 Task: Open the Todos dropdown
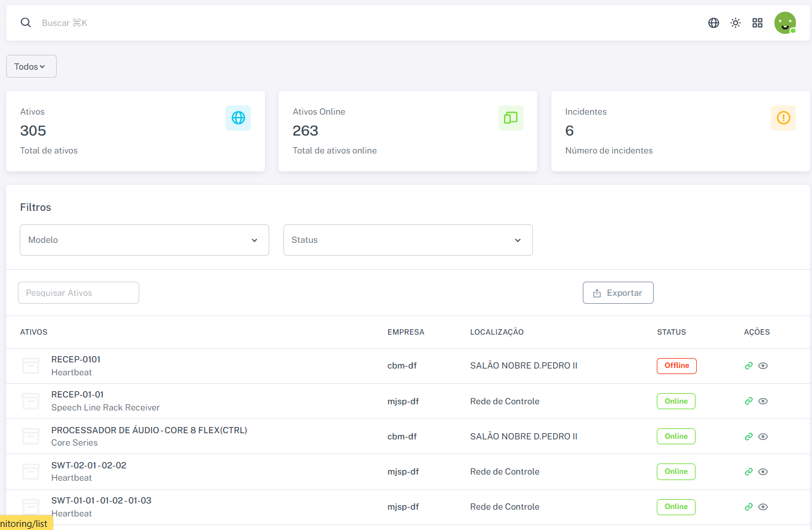coord(31,67)
